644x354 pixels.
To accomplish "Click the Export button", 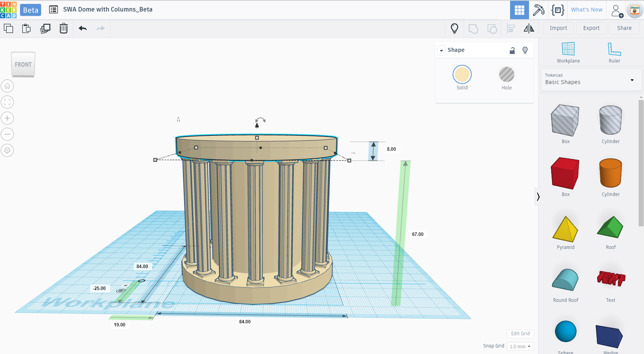I will coord(591,28).
